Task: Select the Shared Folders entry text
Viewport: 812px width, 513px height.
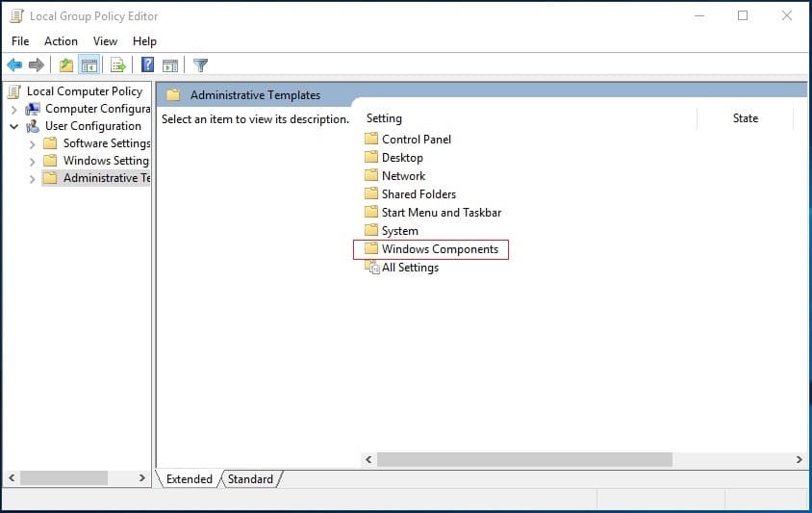Action: (x=419, y=193)
